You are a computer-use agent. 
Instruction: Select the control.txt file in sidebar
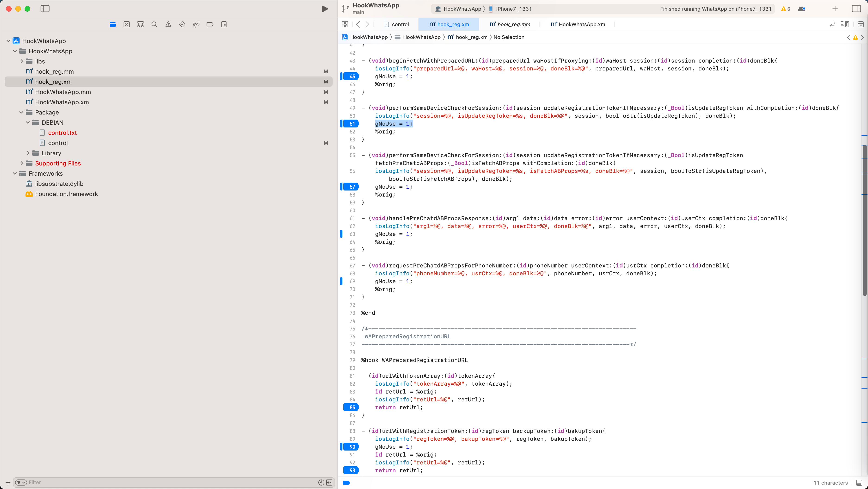click(x=61, y=132)
